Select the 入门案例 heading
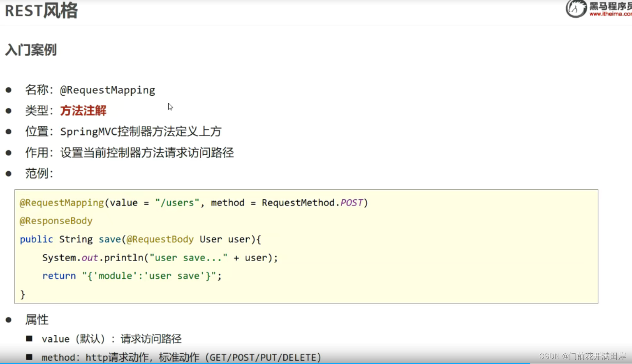Image resolution: width=632 pixels, height=364 pixels. pos(31,50)
